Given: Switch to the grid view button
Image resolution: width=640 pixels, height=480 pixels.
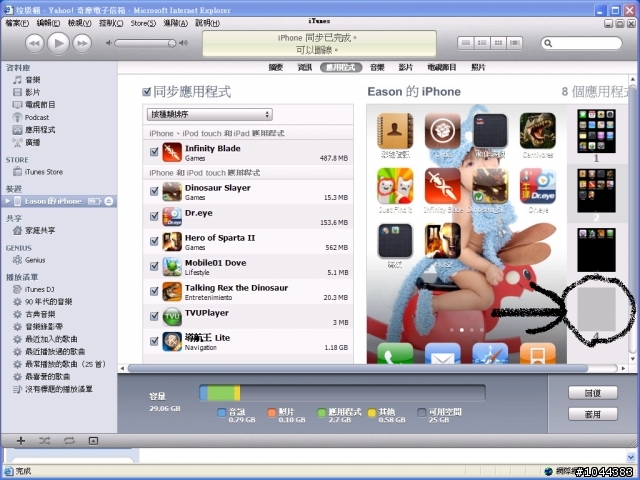Looking at the screenshot, I should [x=498, y=43].
